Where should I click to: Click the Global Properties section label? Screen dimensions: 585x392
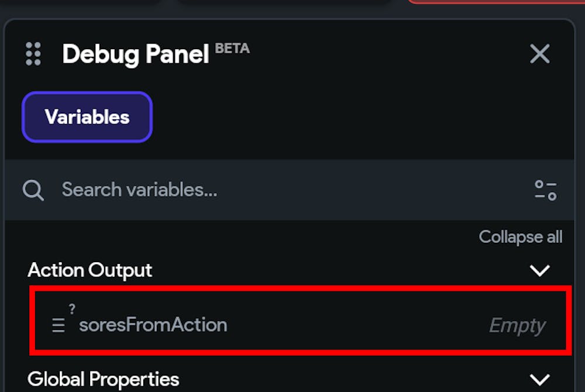tap(103, 379)
